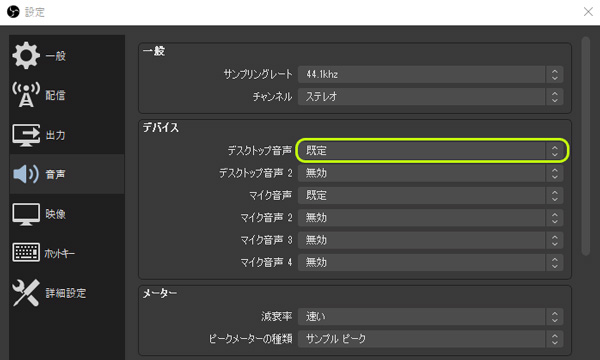Open the 詳細設定 tools icon
This screenshot has width=600, height=360.
pos(26,293)
